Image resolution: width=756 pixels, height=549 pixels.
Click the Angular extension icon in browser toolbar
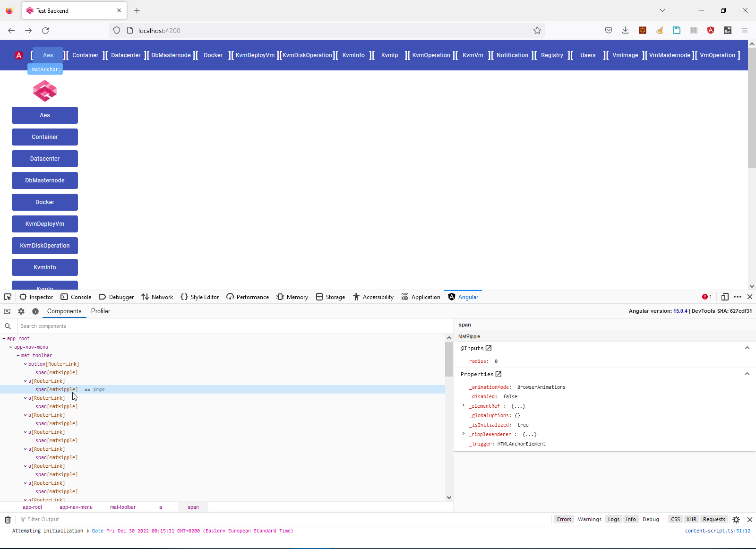[x=711, y=30]
